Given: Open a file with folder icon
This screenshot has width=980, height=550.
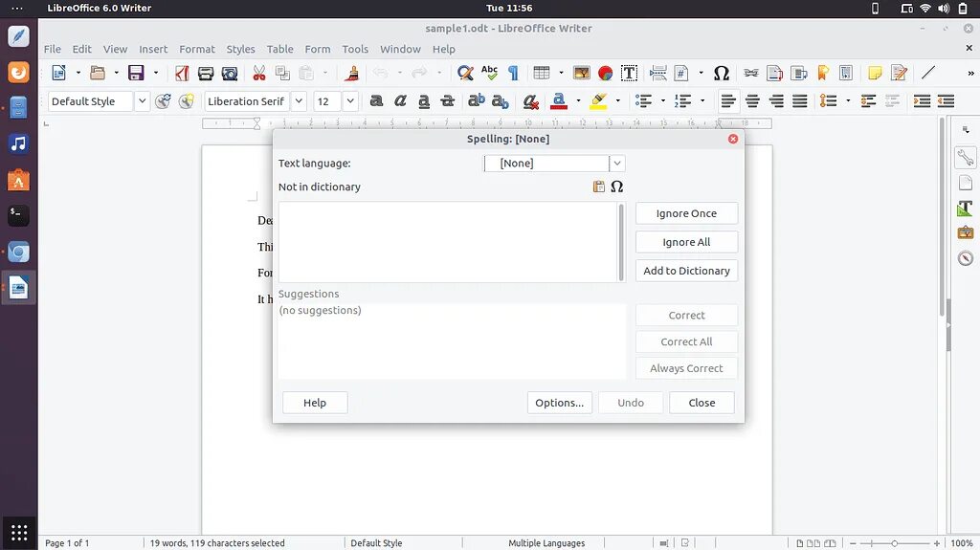Looking at the screenshot, I should [98, 73].
